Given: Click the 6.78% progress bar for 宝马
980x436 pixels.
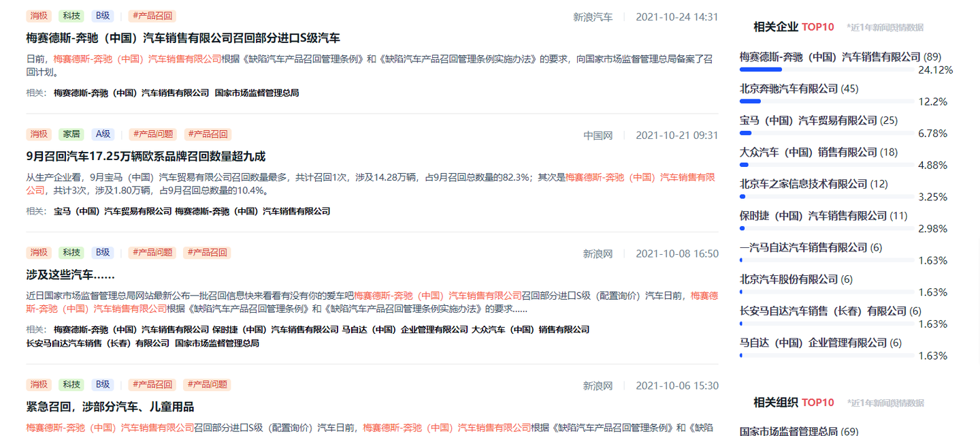Looking at the screenshot, I should pos(827,133).
